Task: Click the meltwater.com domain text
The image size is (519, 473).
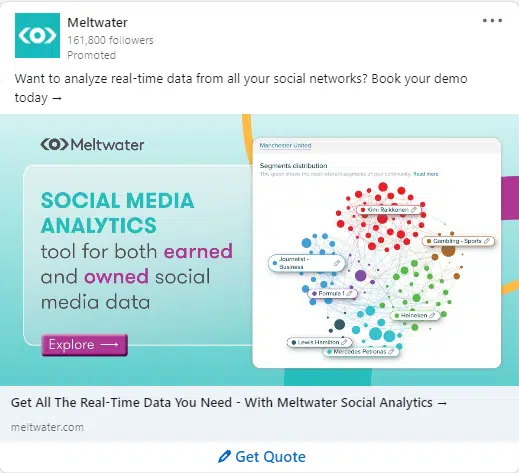Action: pos(47,427)
